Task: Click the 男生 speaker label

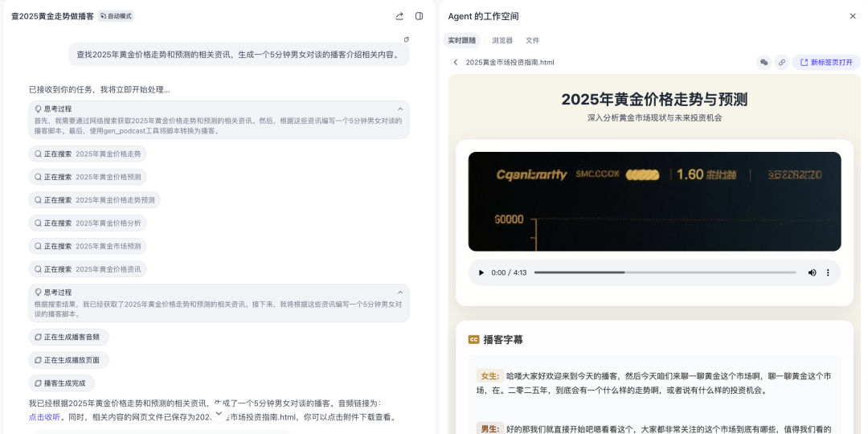Action: [x=490, y=429]
